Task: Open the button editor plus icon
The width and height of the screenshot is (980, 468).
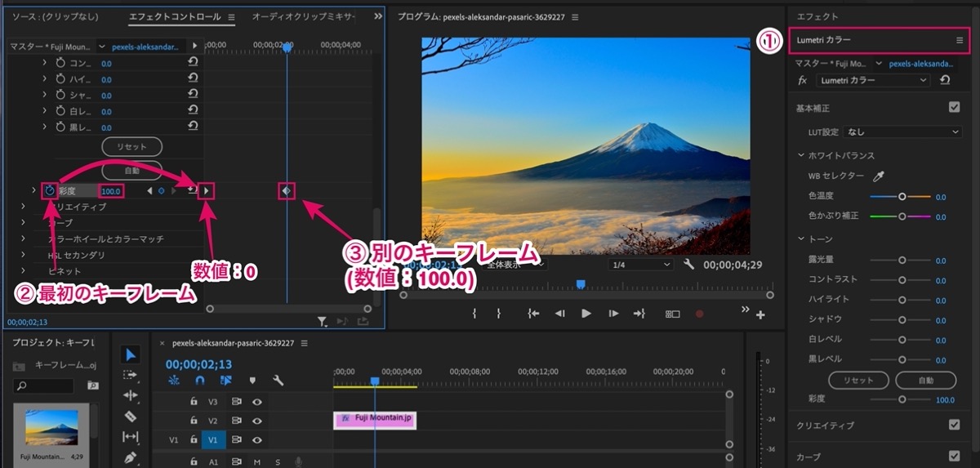Action: click(761, 315)
